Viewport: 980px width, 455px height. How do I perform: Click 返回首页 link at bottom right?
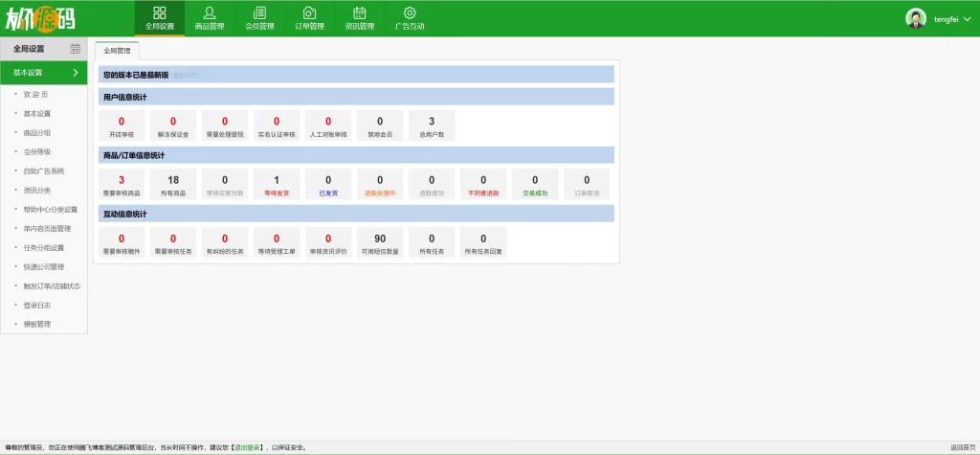click(963, 447)
